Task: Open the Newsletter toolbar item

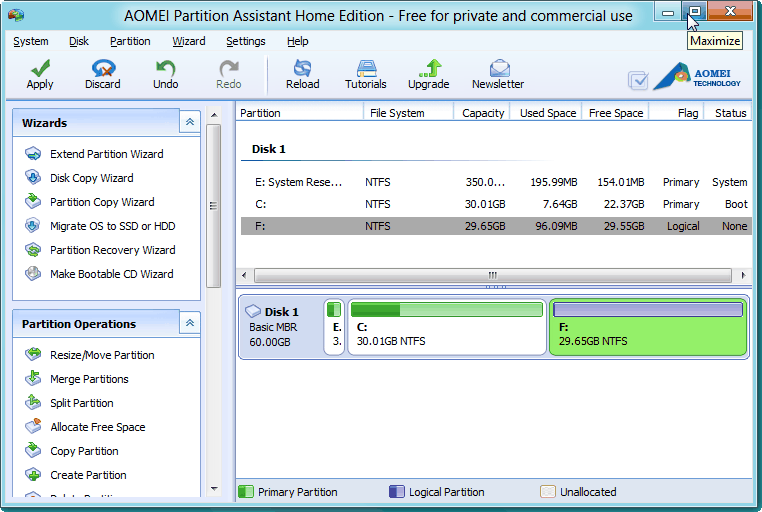Action: point(498,75)
